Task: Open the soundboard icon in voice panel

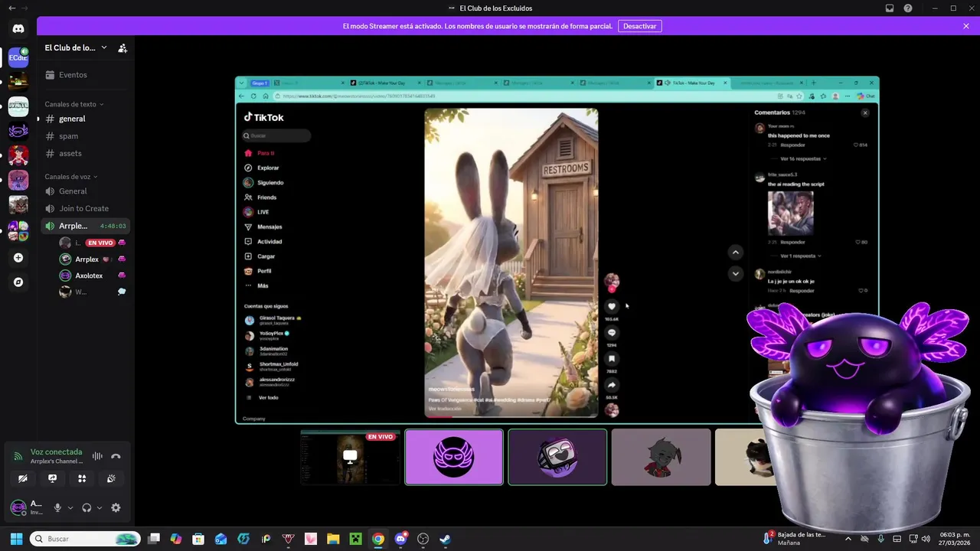Action: (111, 478)
